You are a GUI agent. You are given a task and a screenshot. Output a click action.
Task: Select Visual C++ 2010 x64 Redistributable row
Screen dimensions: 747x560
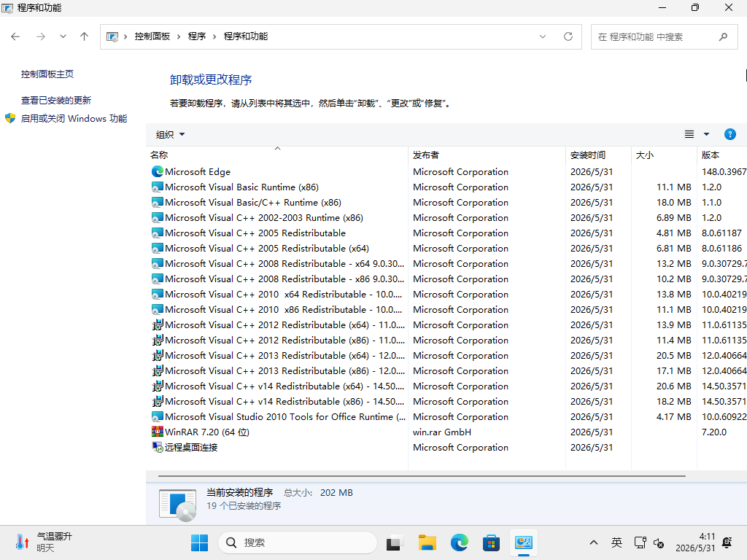[x=446, y=295]
